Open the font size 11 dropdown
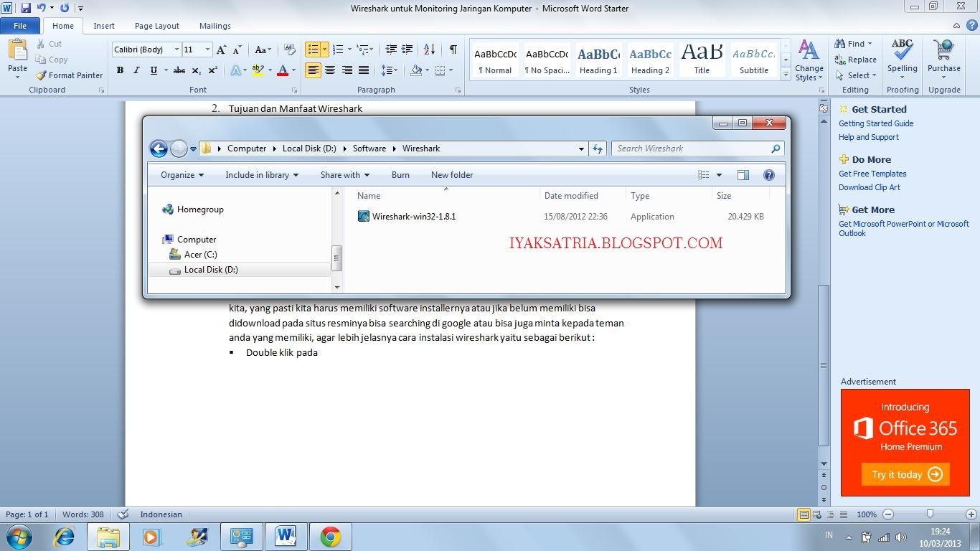 tap(207, 50)
